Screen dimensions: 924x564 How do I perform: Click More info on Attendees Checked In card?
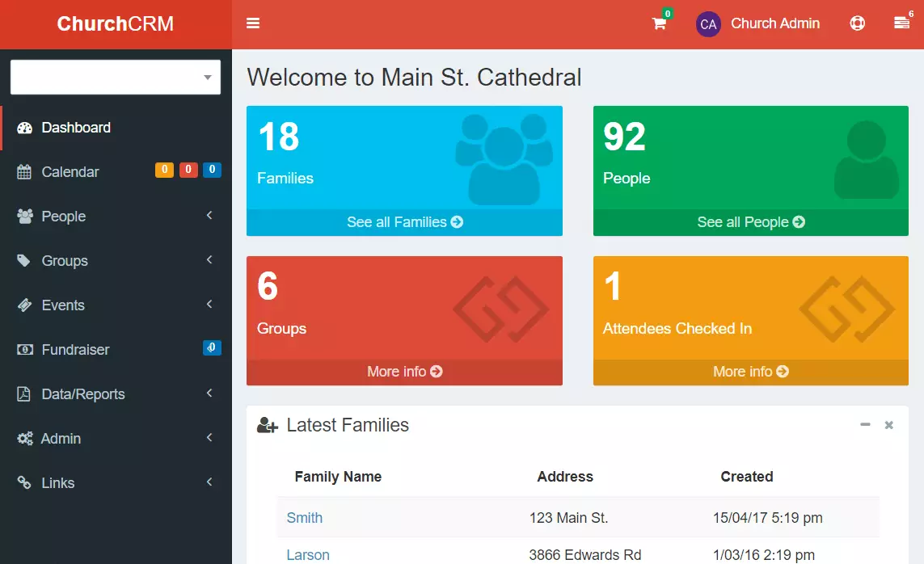tap(751, 372)
